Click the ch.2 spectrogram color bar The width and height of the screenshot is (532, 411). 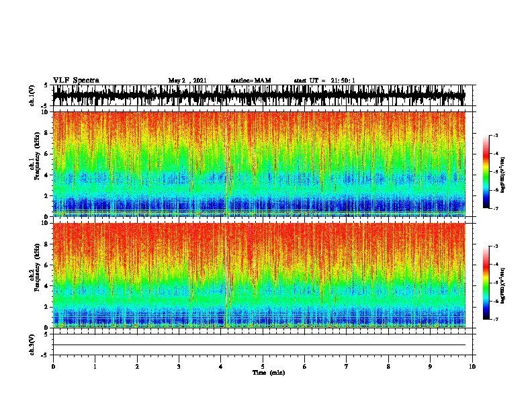click(x=486, y=283)
